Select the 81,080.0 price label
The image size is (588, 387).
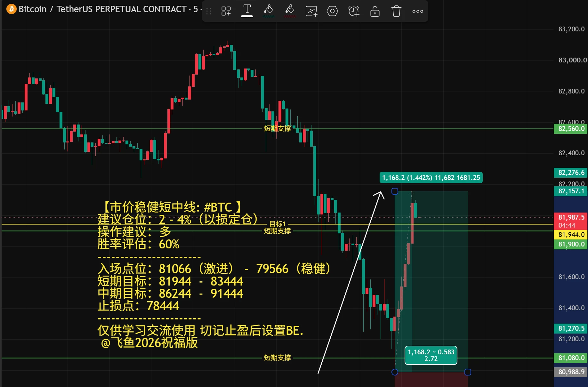point(571,358)
